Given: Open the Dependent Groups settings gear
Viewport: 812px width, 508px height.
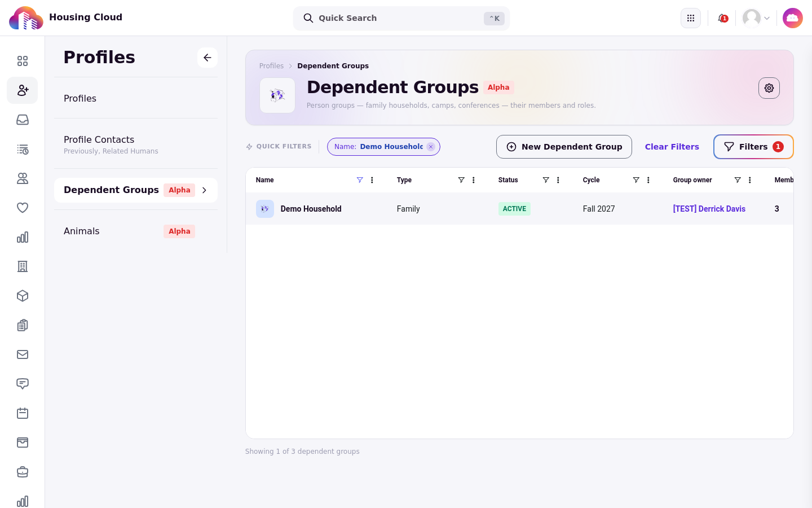Looking at the screenshot, I should point(769,88).
